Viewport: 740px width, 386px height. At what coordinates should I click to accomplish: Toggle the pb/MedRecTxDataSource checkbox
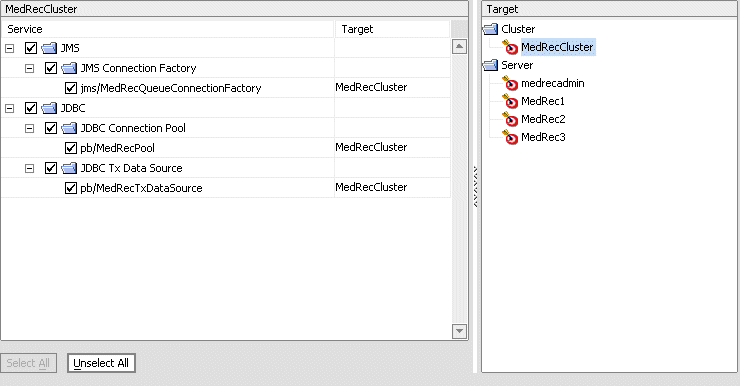[71, 188]
